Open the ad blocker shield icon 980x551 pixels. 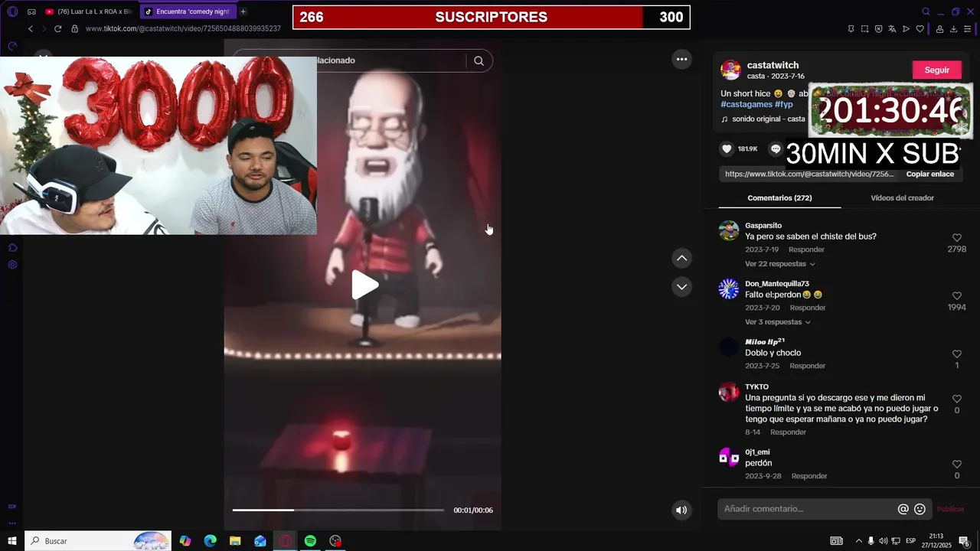click(878, 29)
